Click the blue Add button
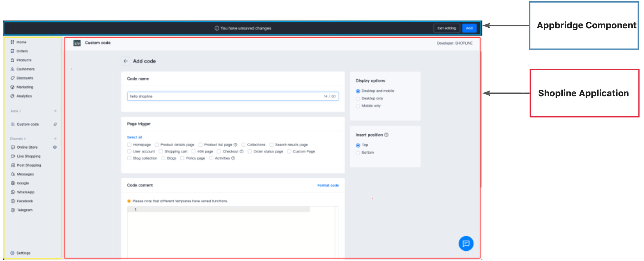The height and width of the screenshot is (261, 644). (469, 28)
